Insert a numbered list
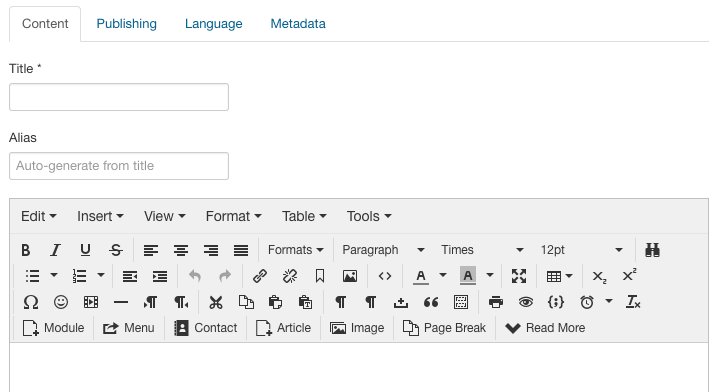Image resolution: width=710 pixels, height=392 pixels. (80, 276)
